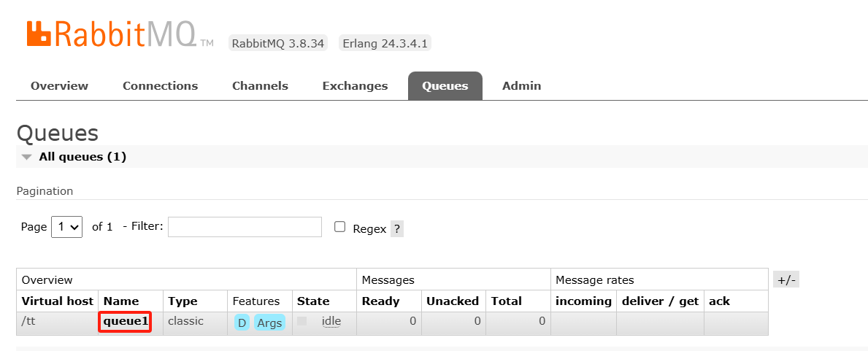Sort by Virtual host column
868x351 pixels.
pos(58,301)
